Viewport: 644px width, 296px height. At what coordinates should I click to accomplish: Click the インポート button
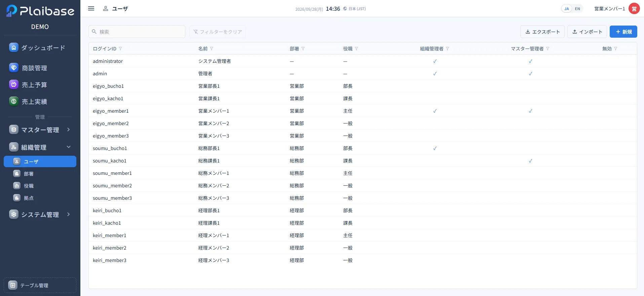[x=587, y=32]
